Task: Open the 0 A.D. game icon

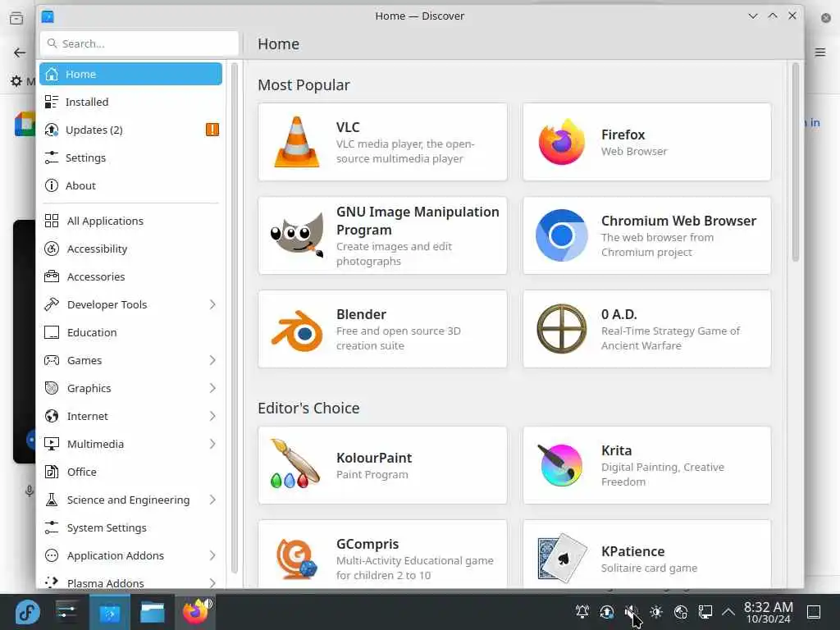Action: pos(561,329)
